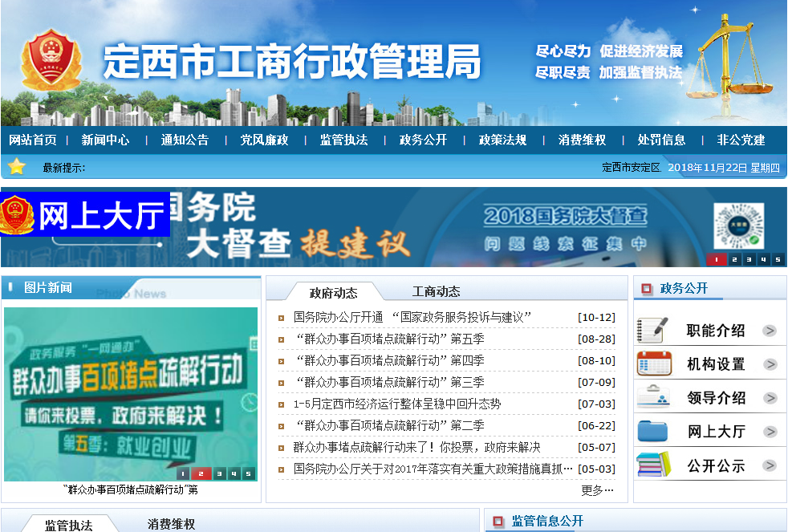Click the gray arrow next to 职能介绍

click(770, 331)
